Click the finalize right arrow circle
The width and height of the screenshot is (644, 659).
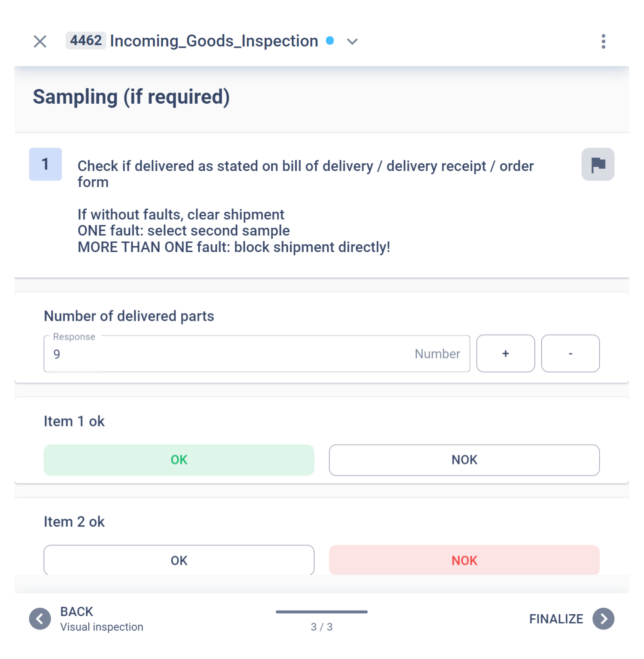click(x=604, y=619)
